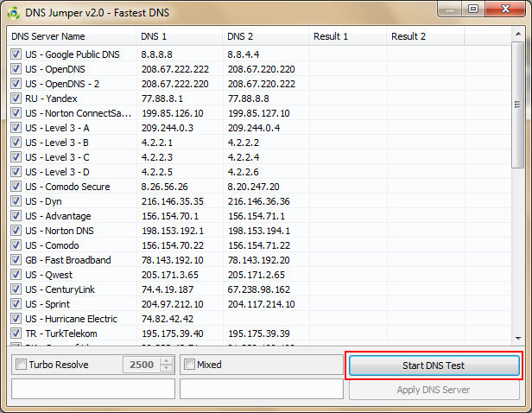Sort by the DNS 1 column header
The height and width of the screenshot is (413, 532).
click(179, 36)
